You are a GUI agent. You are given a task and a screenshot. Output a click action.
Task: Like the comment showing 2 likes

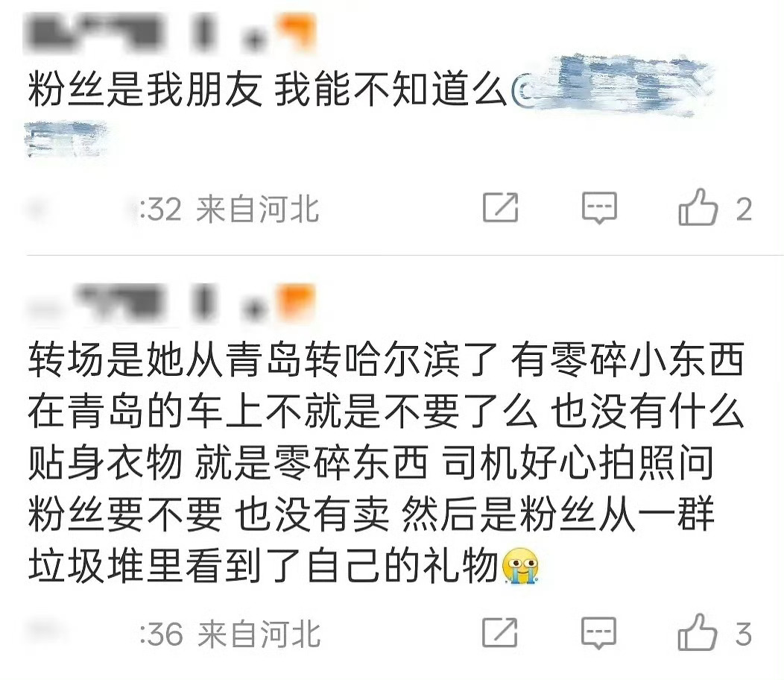click(698, 207)
